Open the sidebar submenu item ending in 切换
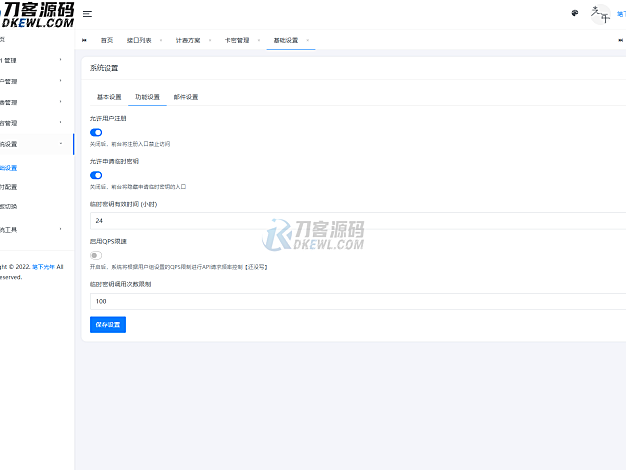Viewport: 626px width, 470px height. pos(8,206)
